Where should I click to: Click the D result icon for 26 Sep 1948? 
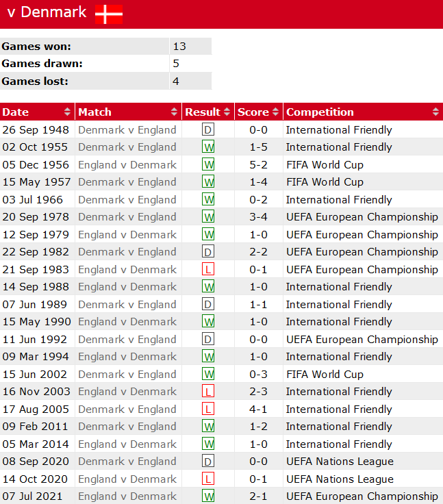pyautogui.click(x=209, y=130)
